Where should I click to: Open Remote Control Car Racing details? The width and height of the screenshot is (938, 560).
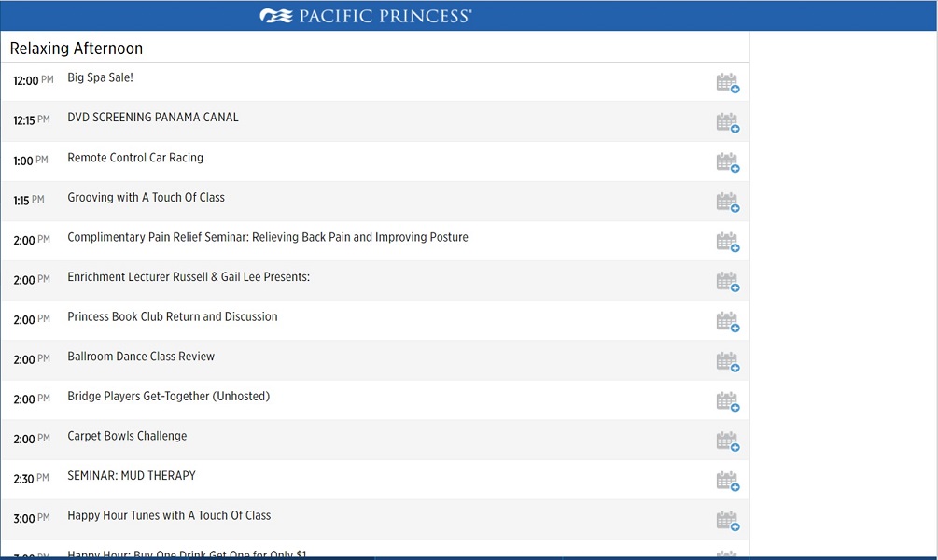(135, 158)
